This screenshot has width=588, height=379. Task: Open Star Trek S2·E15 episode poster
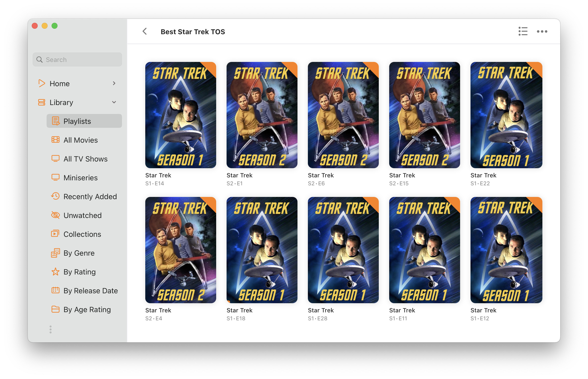click(424, 115)
